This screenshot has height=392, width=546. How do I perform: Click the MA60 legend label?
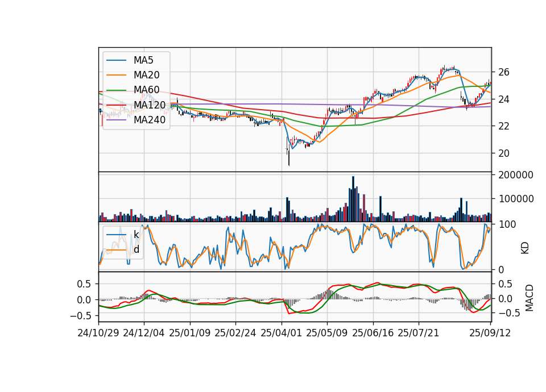[x=146, y=90]
